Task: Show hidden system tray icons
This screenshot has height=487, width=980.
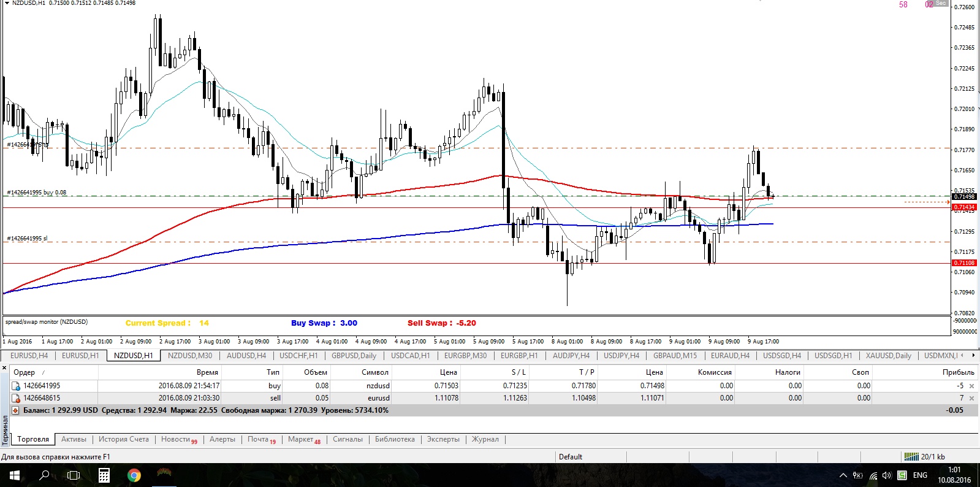Action: click(843, 475)
